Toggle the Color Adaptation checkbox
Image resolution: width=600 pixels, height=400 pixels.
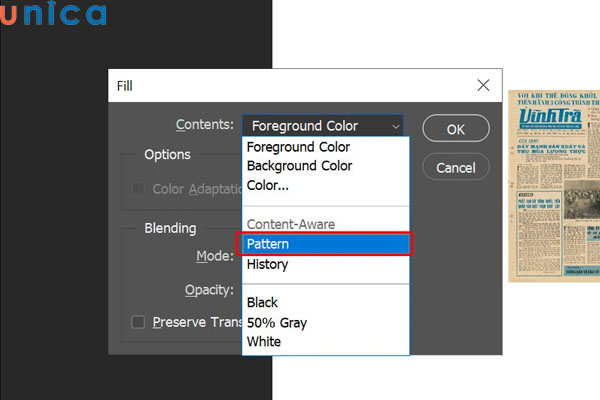coord(139,189)
